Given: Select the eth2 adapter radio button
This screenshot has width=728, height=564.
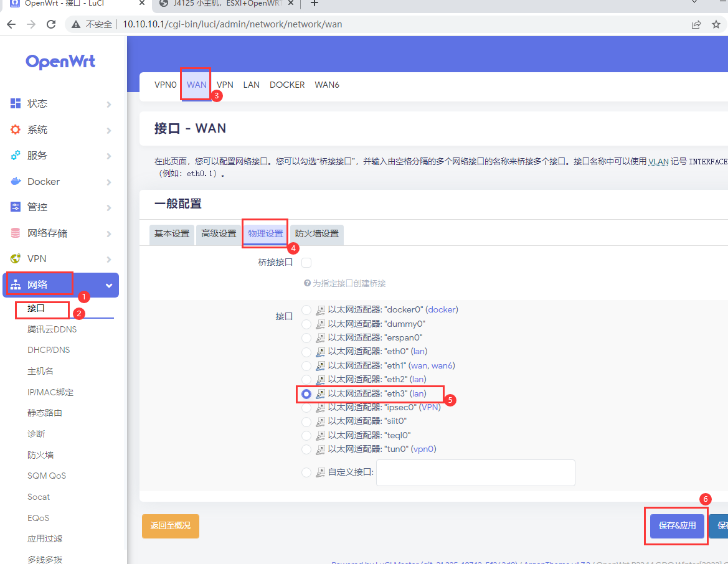Looking at the screenshot, I should click(306, 380).
